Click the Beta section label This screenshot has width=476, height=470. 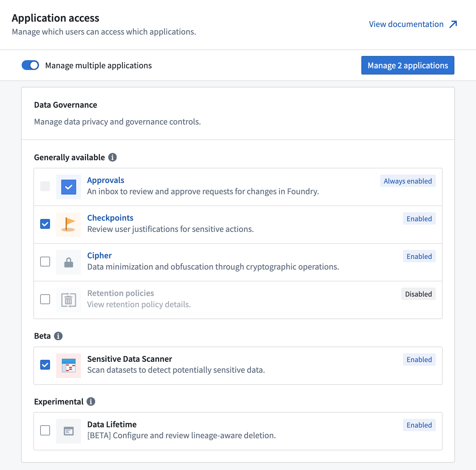click(x=42, y=336)
